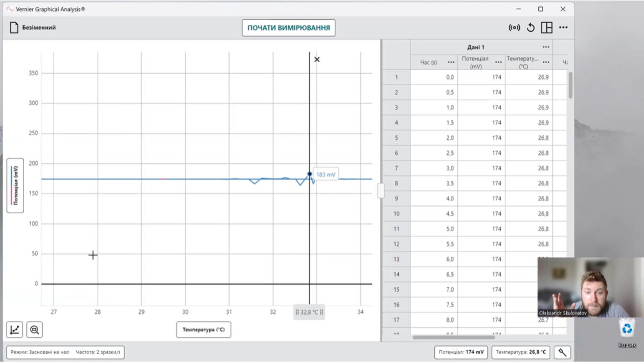The height and width of the screenshot is (362, 644).
Task: Open the wrench settings icon
Action: pos(562,352)
